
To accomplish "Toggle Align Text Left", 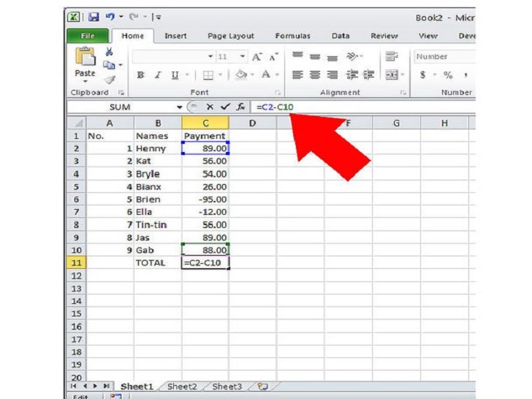I will pos(297,75).
